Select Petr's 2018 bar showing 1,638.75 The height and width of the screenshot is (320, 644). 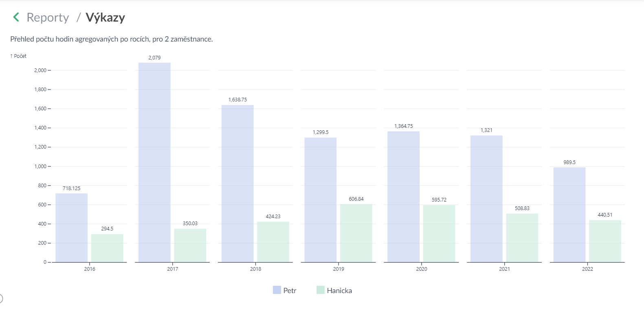[x=237, y=184]
